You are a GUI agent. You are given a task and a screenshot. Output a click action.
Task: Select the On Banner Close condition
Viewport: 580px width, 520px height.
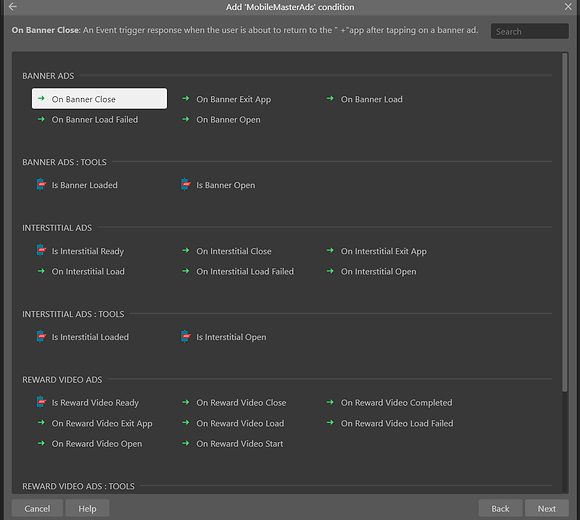pyautogui.click(x=99, y=98)
